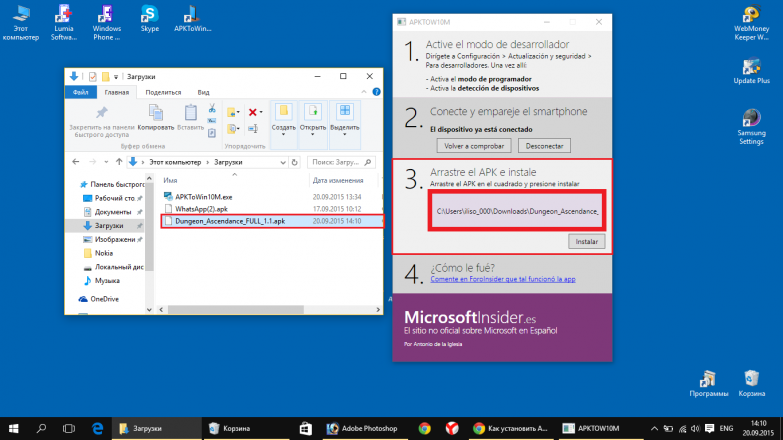Open Файл tab in Explorer
Screen dimensions: 783x440
[80, 92]
